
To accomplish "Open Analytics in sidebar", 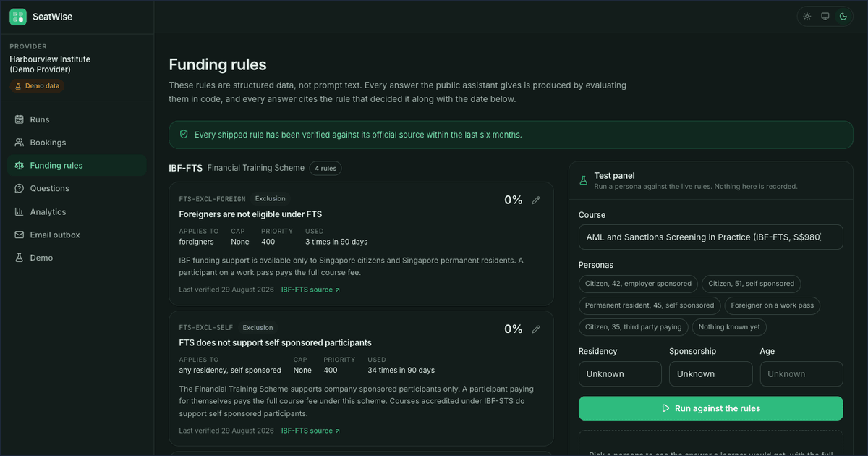I will (77, 212).
